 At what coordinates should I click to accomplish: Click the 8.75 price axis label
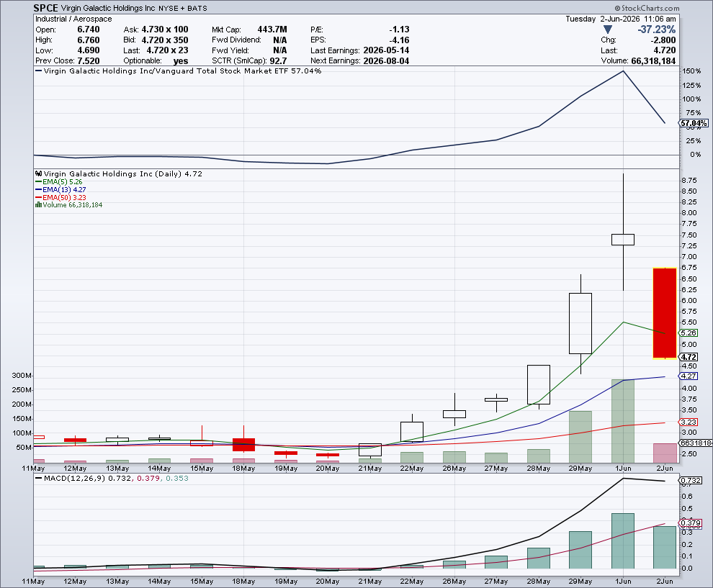pos(689,181)
